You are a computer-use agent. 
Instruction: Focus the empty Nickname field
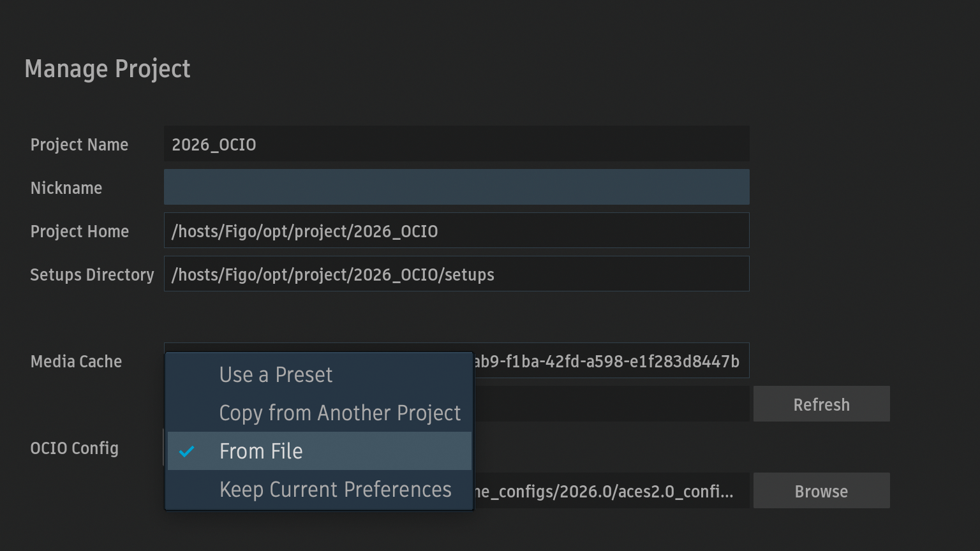457,187
